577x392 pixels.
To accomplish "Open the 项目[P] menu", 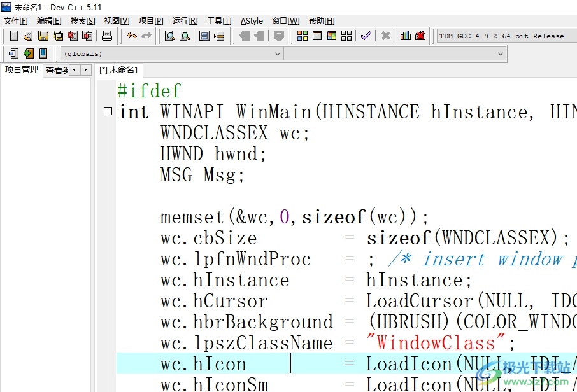I will click(x=151, y=21).
